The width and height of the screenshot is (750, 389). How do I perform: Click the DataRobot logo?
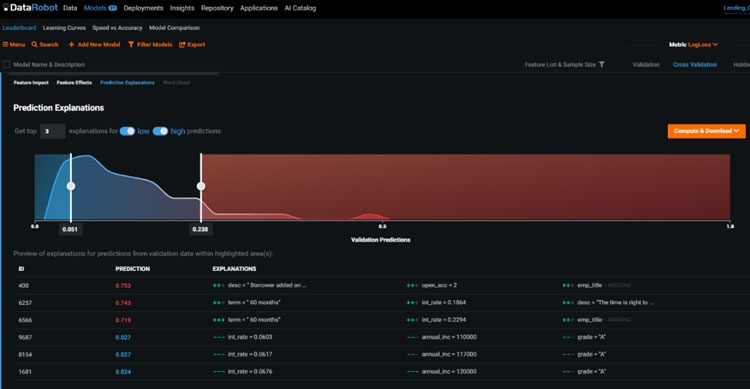(30, 8)
